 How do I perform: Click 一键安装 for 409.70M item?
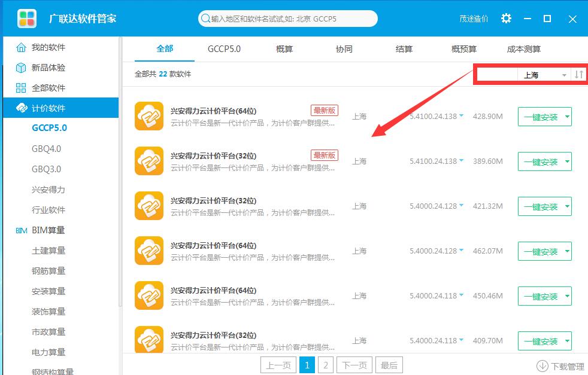(540, 342)
